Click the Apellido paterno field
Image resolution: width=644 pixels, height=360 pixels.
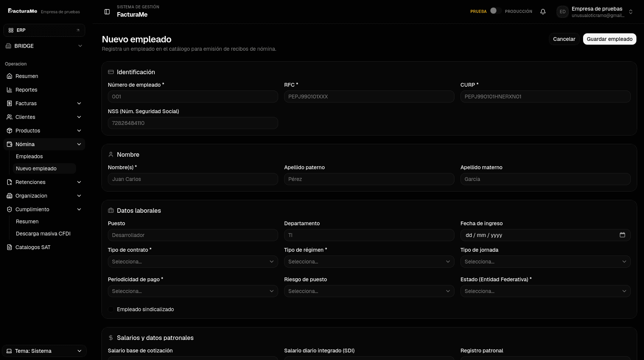[369, 179]
